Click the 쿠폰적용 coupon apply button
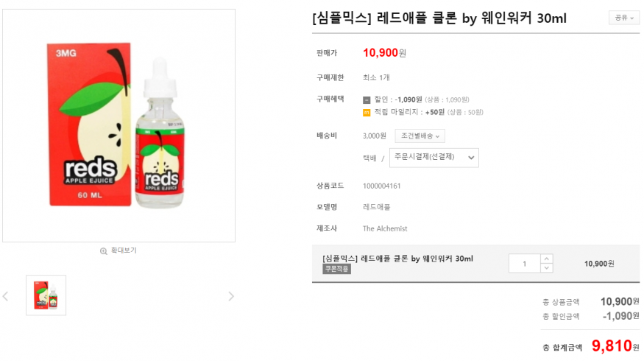644x361 pixels. (x=337, y=269)
